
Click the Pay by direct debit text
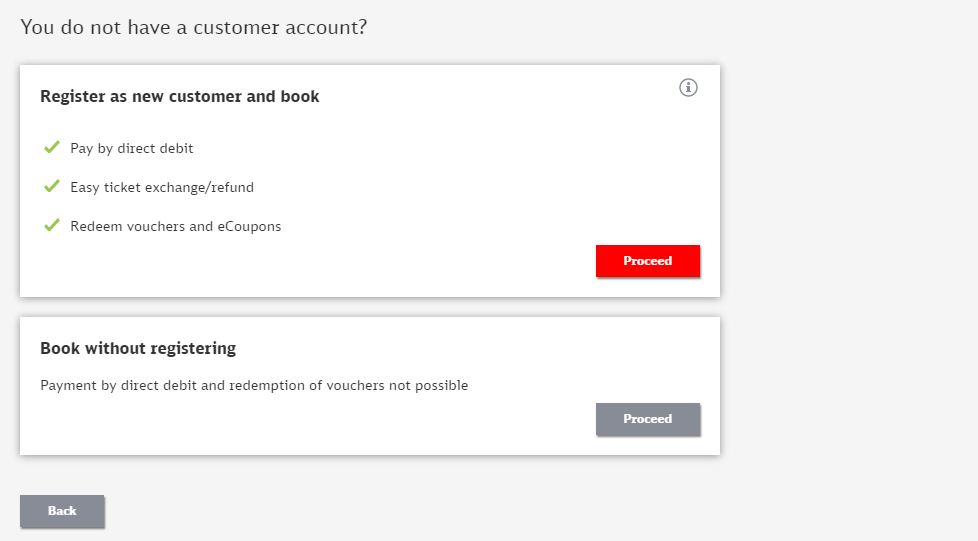point(132,149)
